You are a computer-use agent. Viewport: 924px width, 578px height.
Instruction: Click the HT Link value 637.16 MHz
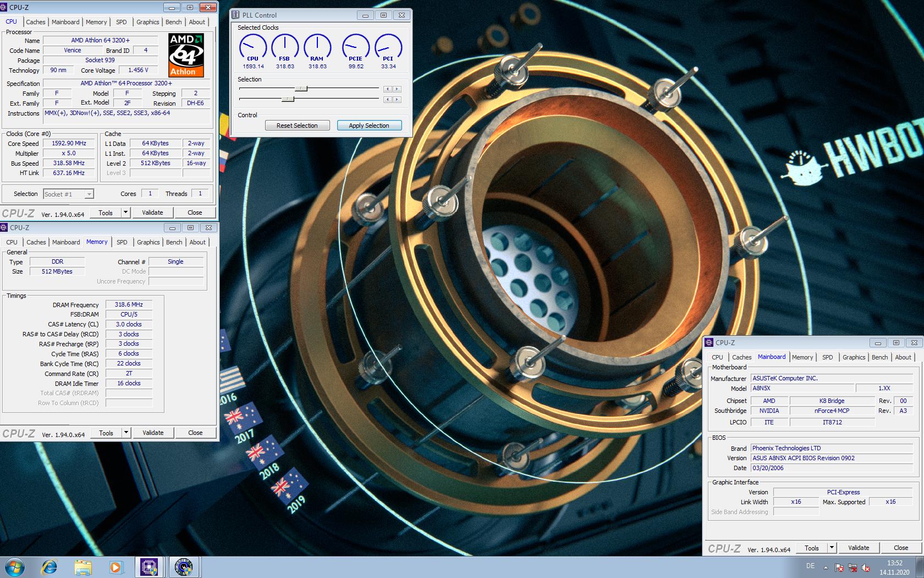[69, 173]
